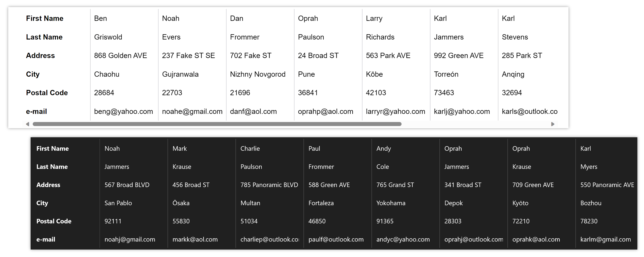Viewport: 644px width, 257px height.
Task: Click the 'Evers' last name cell
Action: tap(171, 37)
